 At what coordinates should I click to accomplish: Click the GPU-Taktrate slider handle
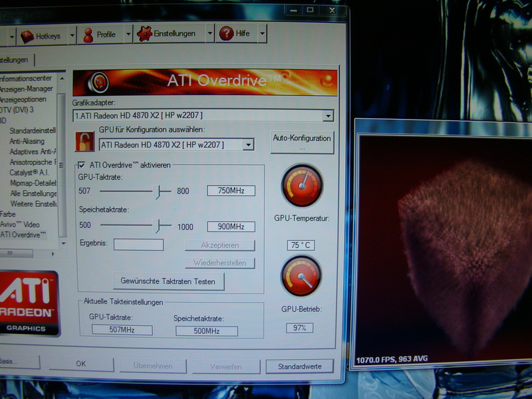(x=158, y=192)
